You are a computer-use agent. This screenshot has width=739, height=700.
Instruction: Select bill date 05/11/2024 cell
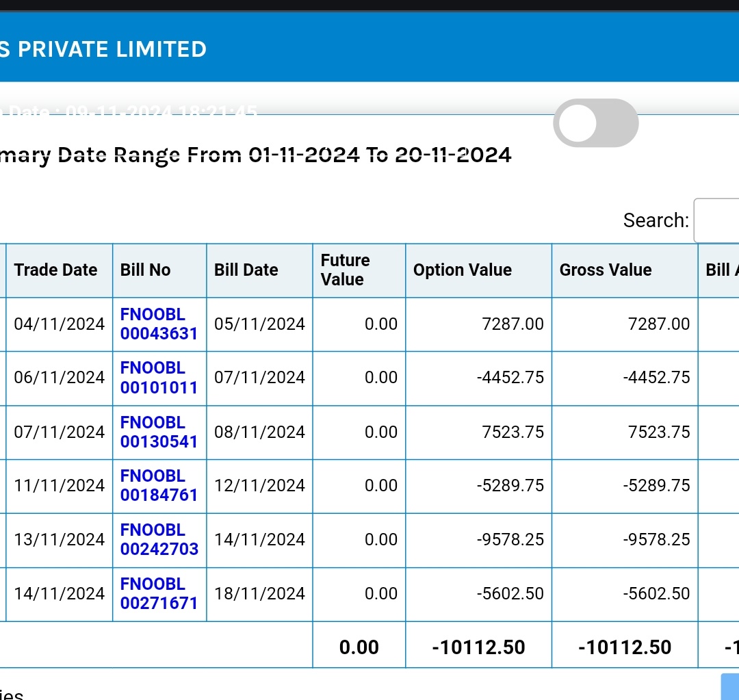click(260, 324)
